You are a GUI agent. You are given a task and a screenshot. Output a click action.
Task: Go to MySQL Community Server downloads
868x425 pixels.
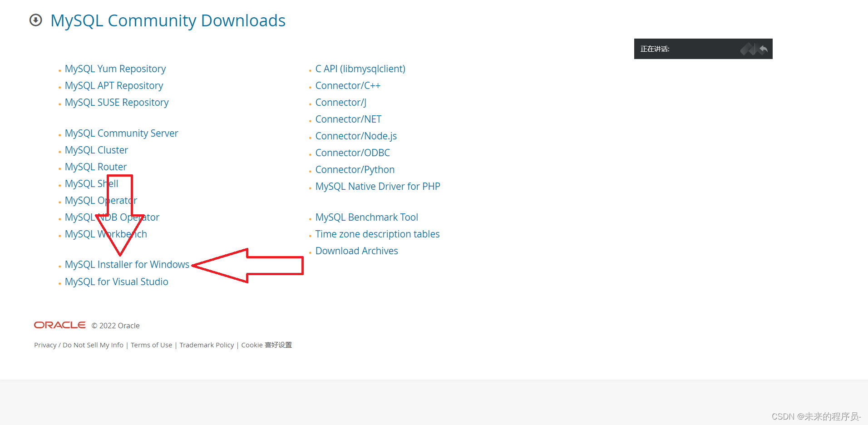(122, 133)
